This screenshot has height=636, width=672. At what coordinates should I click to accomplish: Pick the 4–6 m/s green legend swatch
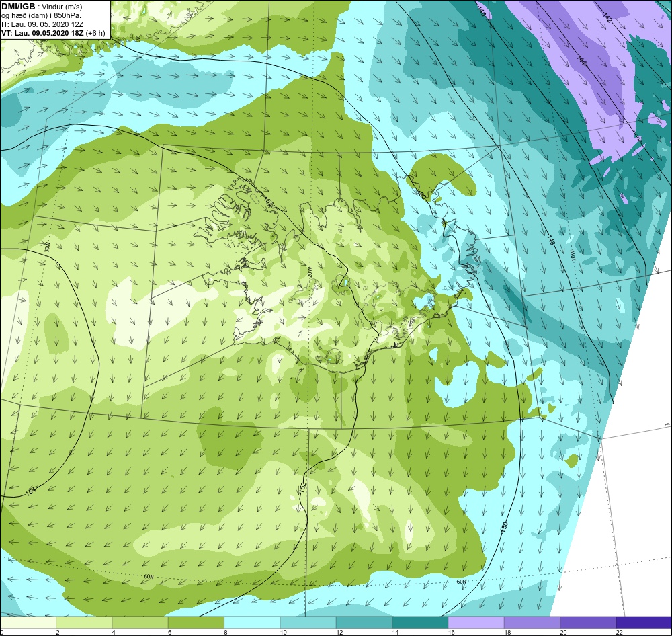140,622
